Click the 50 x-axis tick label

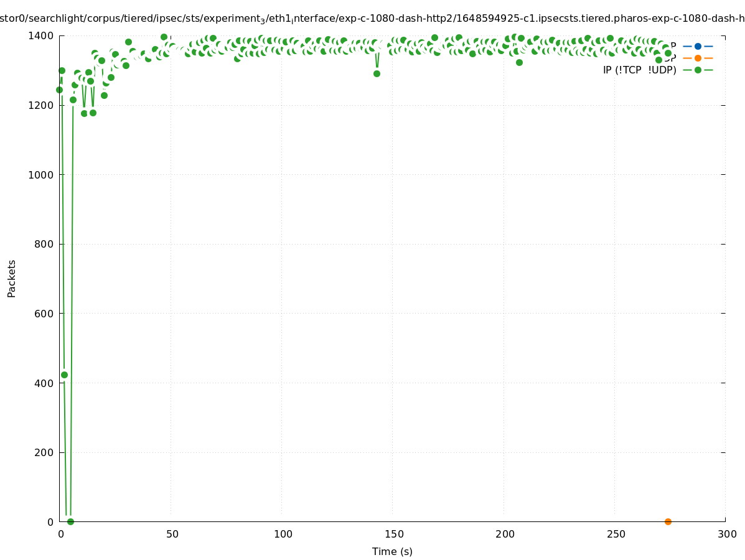pos(172,534)
